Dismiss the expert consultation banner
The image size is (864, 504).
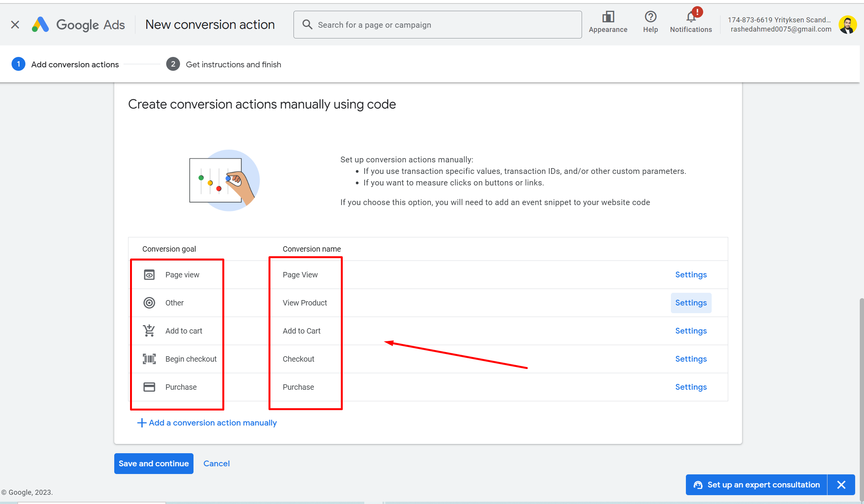coord(841,485)
